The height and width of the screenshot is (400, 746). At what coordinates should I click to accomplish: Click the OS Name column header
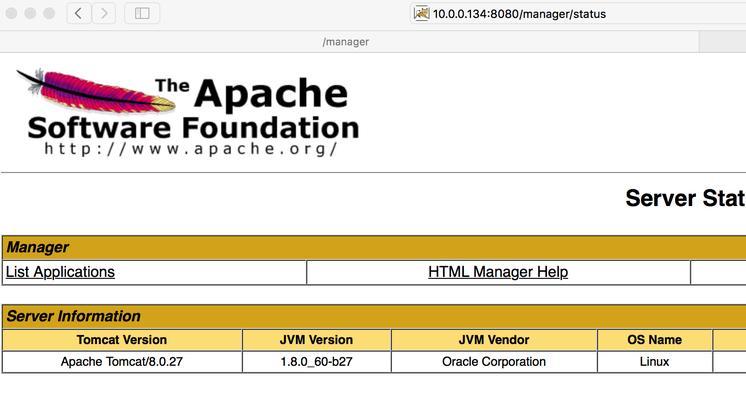point(655,340)
